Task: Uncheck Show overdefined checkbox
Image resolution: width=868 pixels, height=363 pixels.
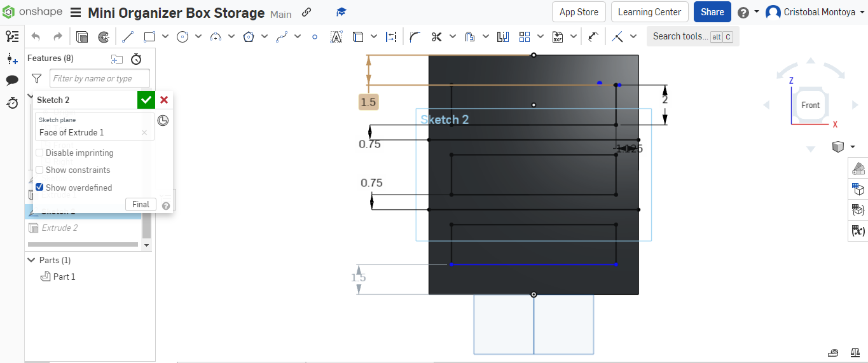Action: [39, 188]
